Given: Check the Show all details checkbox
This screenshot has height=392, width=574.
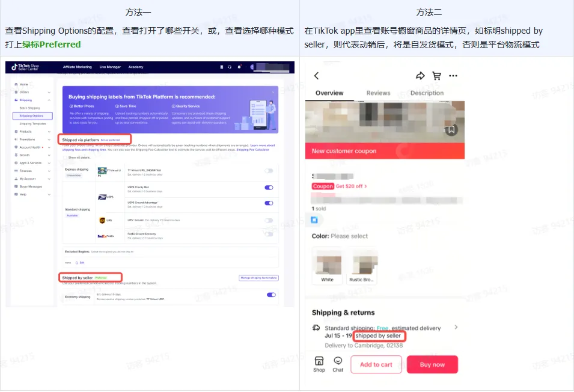Looking at the screenshot, I should (65, 158).
